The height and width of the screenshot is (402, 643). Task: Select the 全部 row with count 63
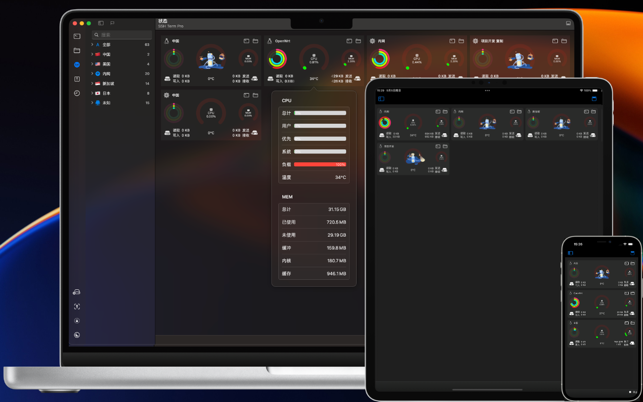(121, 44)
